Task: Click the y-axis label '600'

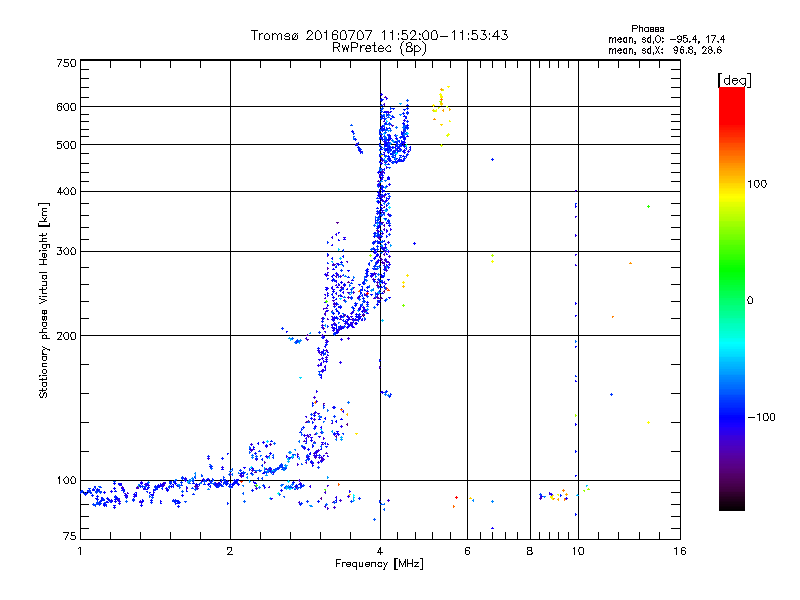Action: 66,107
